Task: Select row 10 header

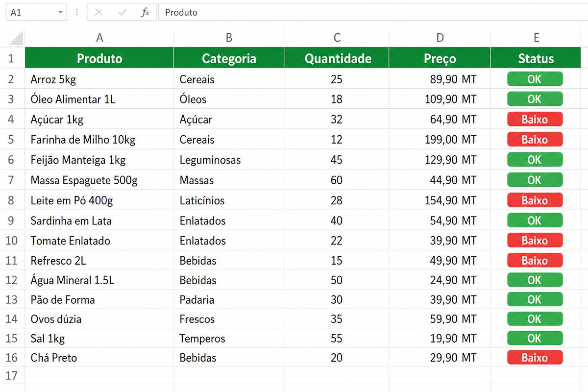Action: 12,241
